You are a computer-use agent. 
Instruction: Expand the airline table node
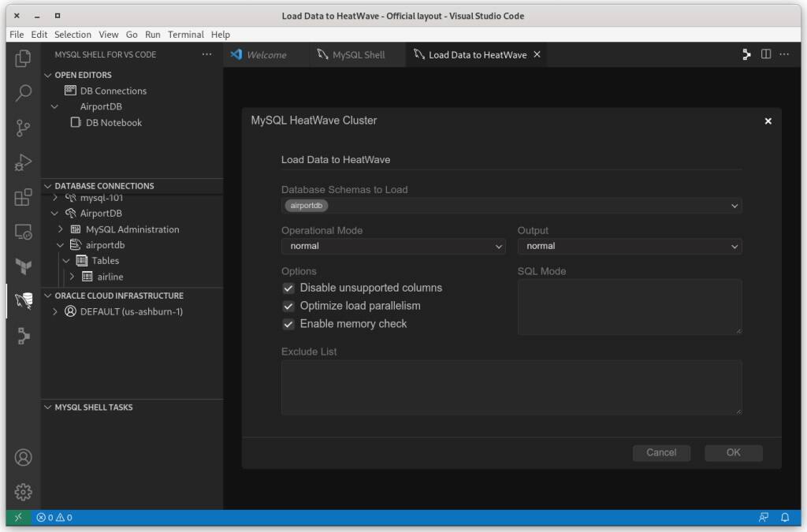(73, 277)
